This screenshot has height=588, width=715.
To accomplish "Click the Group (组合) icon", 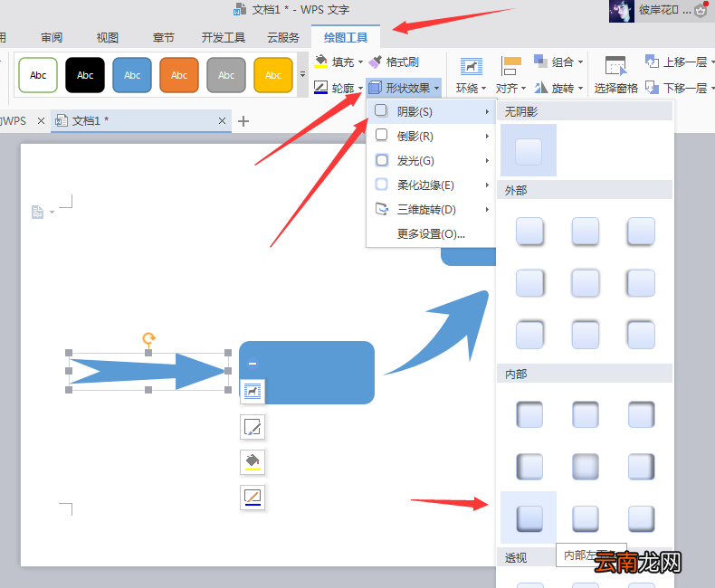I will (540, 62).
